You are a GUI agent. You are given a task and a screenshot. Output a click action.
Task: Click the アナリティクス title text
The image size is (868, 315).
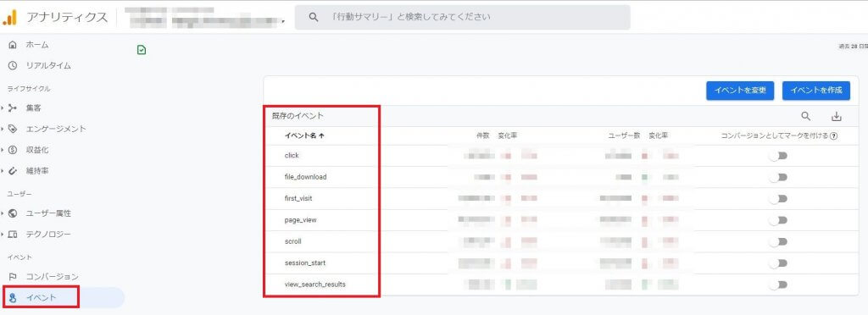67,17
